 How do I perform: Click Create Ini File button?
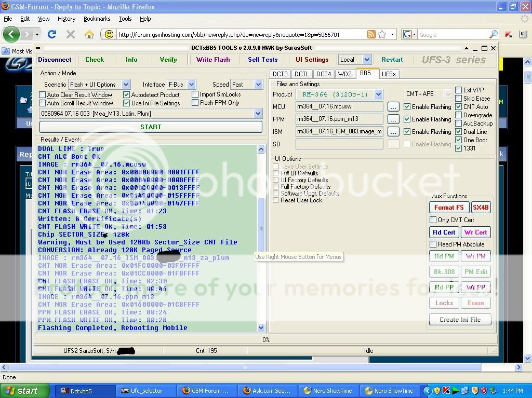pos(460,319)
